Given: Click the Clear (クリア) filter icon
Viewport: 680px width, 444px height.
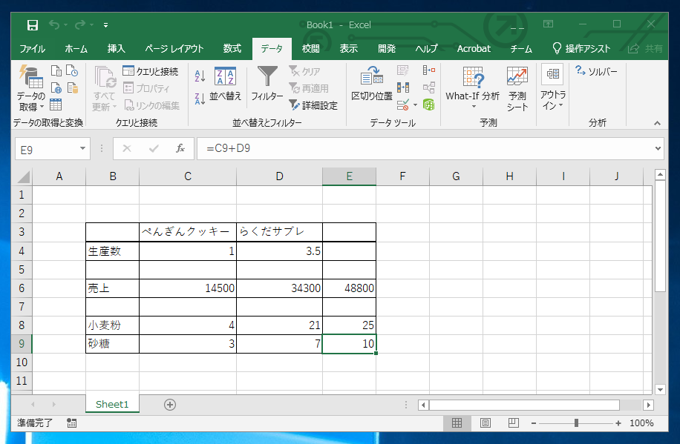Looking at the screenshot, I should coord(305,71).
